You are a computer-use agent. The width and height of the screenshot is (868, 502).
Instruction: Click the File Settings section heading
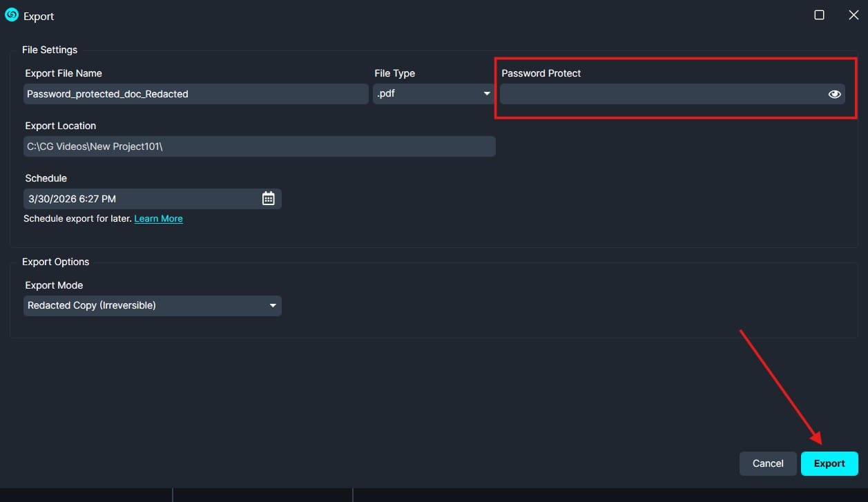[x=50, y=50]
